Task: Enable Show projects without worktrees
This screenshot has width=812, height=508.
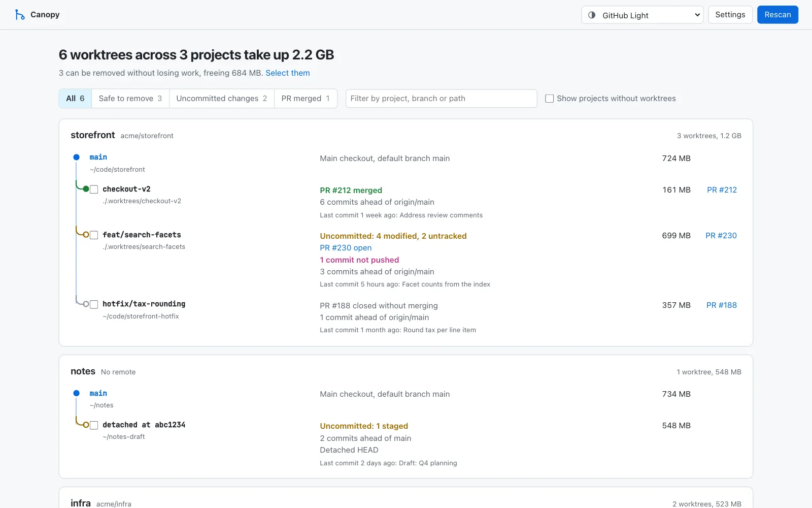Action: [549, 99]
